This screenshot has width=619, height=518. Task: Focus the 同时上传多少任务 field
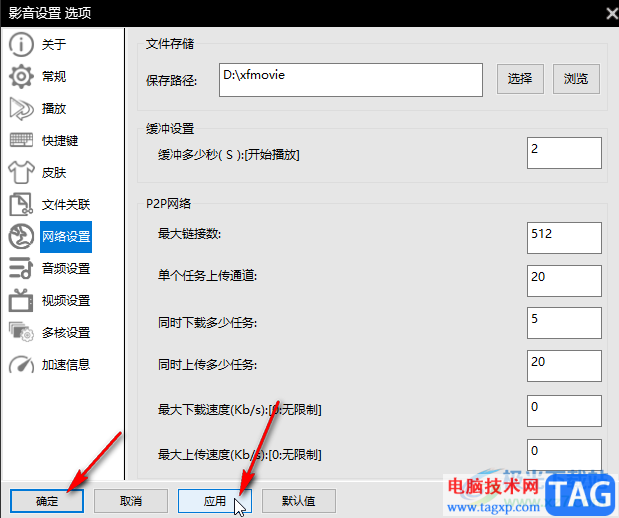pos(564,366)
